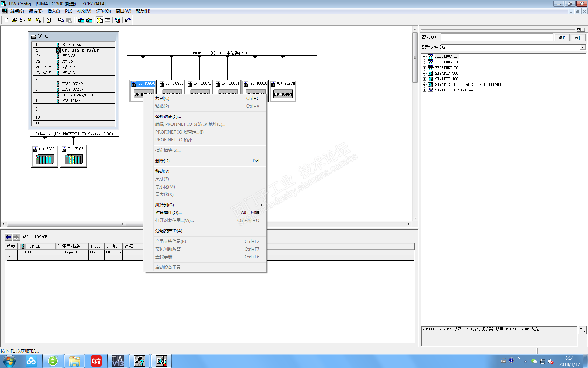This screenshot has width=588, height=368.
Task: Click into the 查找 search field
Action: [x=497, y=37]
